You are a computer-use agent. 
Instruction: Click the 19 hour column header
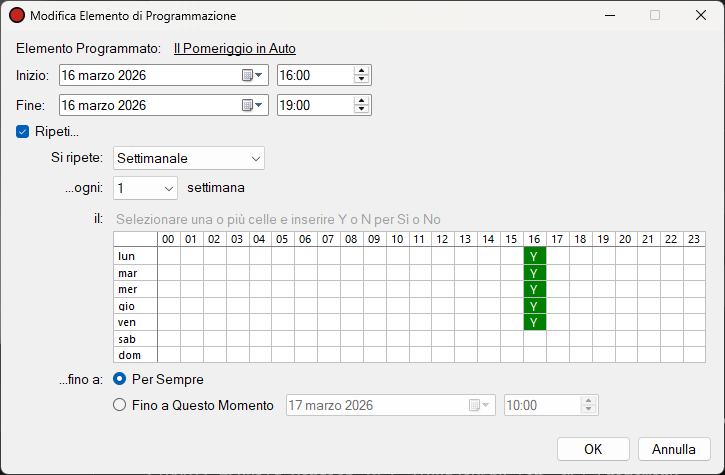click(603, 239)
